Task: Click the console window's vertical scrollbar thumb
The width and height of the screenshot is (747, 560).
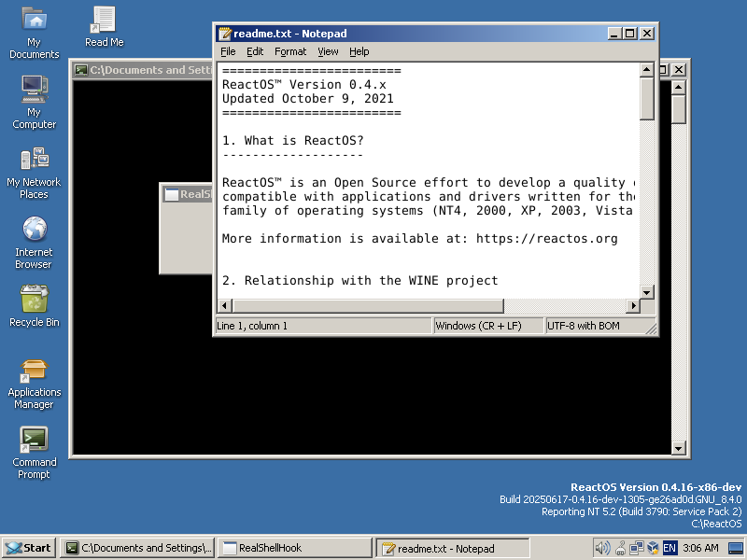Action: (679, 109)
